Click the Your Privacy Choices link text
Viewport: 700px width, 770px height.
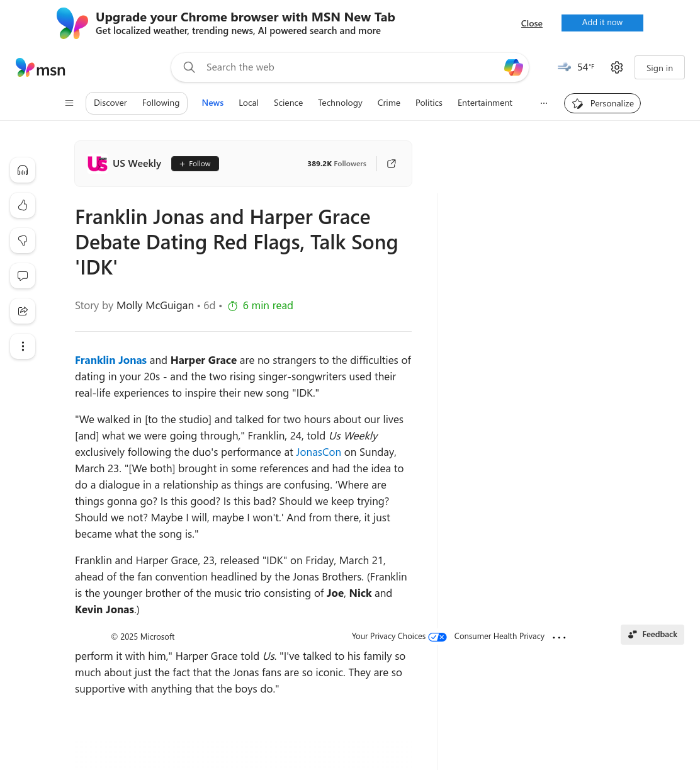tap(388, 637)
